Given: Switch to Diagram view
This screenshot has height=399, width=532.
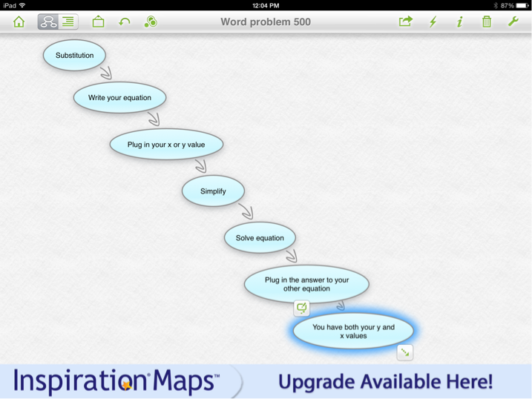Looking at the screenshot, I should pyautogui.click(x=48, y=22).
